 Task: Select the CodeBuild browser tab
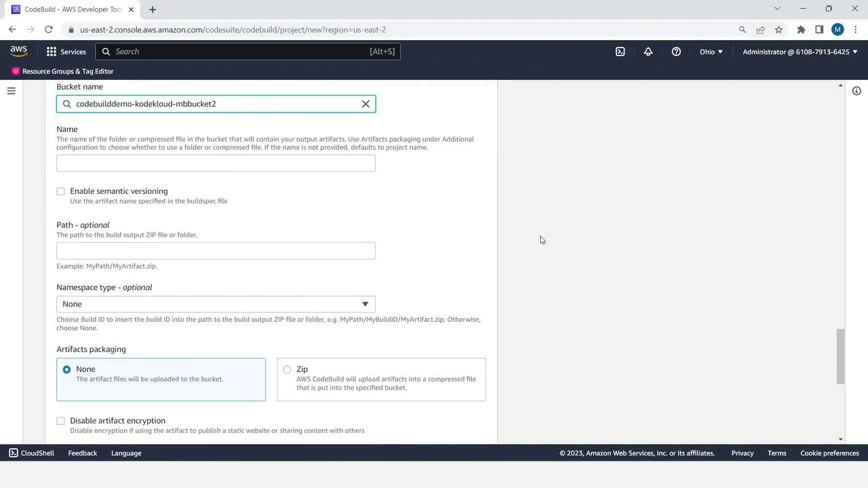pos(73,9)
